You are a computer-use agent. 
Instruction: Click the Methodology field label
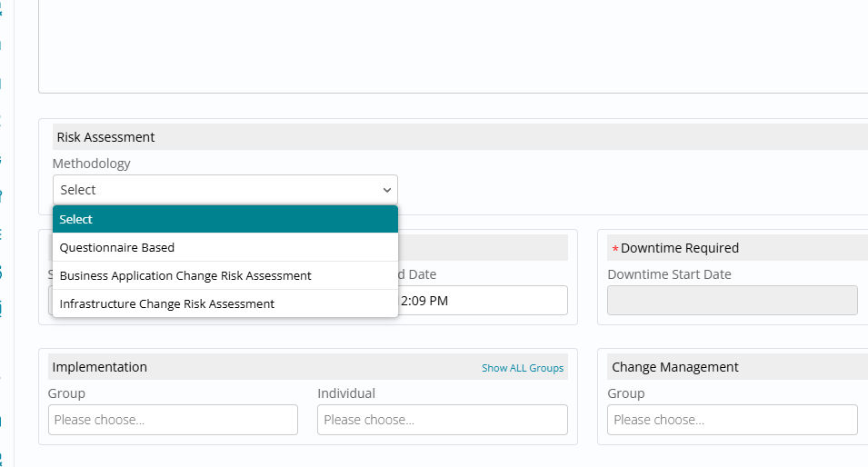pos(91,164)
